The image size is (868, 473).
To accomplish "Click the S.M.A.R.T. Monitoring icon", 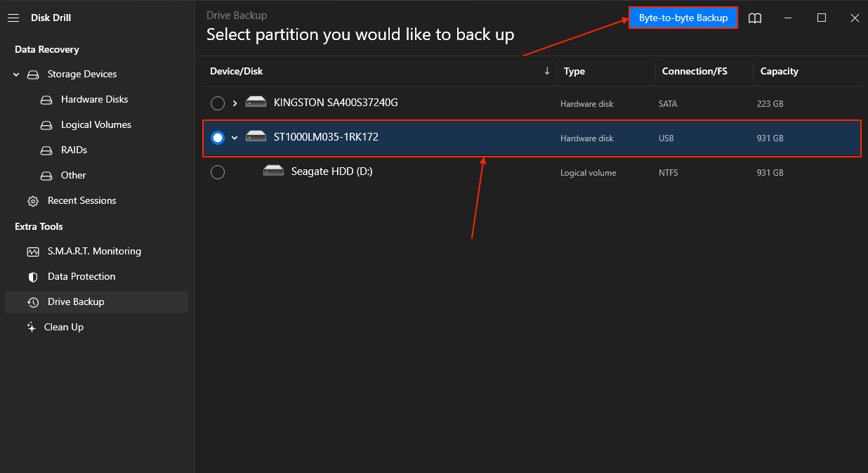I will 33,252.
